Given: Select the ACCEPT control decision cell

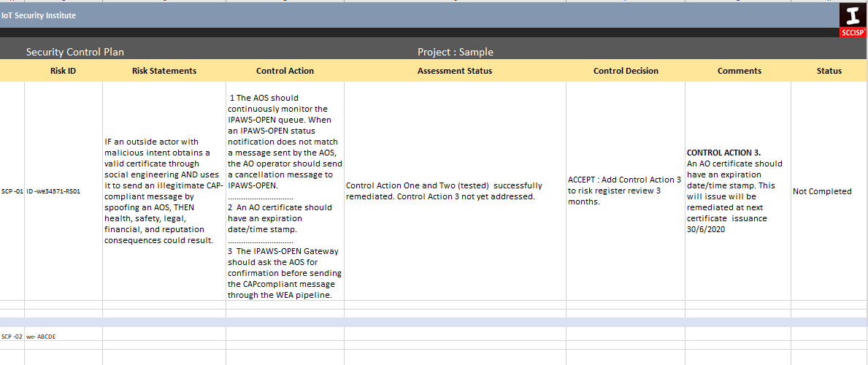Looking at the screenshot, I should 626,191.
